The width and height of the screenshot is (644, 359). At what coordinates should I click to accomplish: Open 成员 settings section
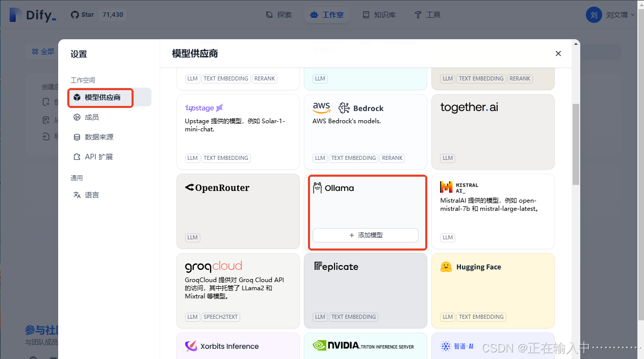coord(110,117)
